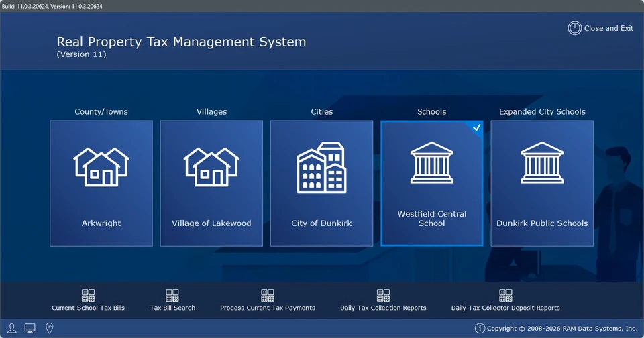Click the Dunkirk Public Schools building icon
644x338 pixels.
coord(542,163)
